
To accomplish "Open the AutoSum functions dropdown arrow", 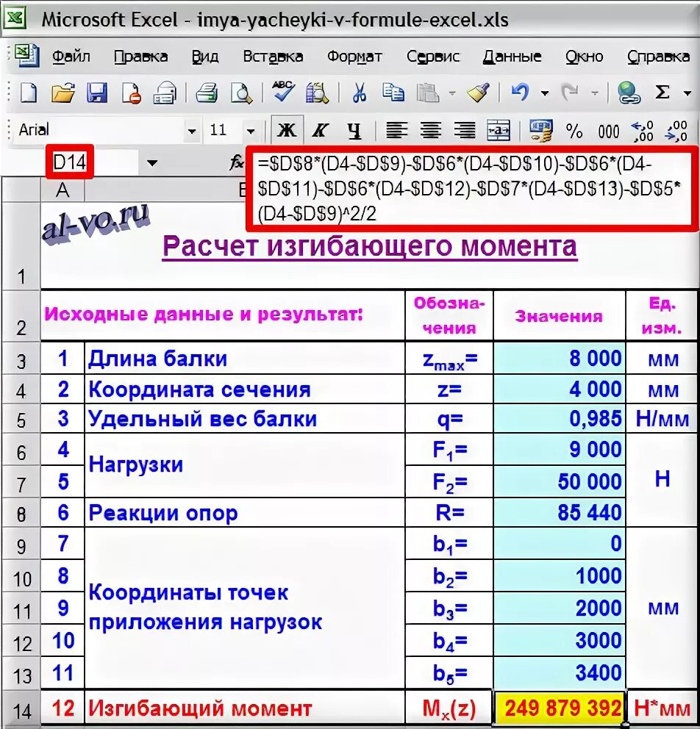I will (687, 93).
